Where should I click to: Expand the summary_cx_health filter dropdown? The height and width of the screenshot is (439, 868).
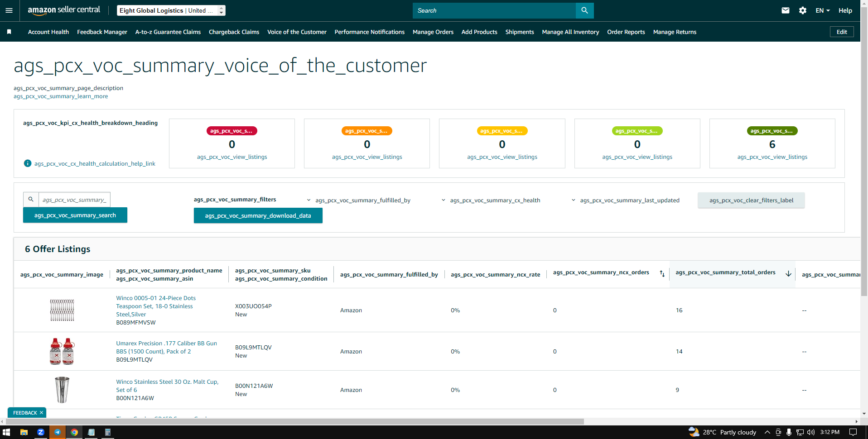491,200
